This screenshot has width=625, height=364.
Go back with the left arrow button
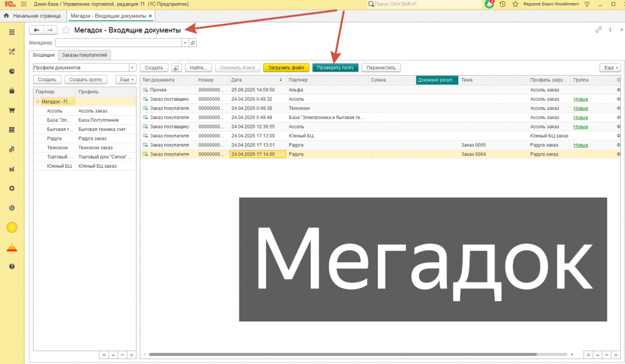click(x=36, y=30)
